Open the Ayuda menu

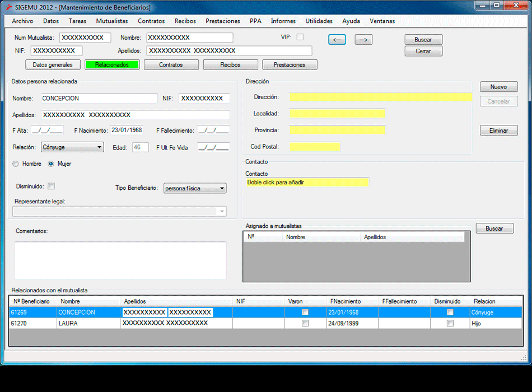351,21
